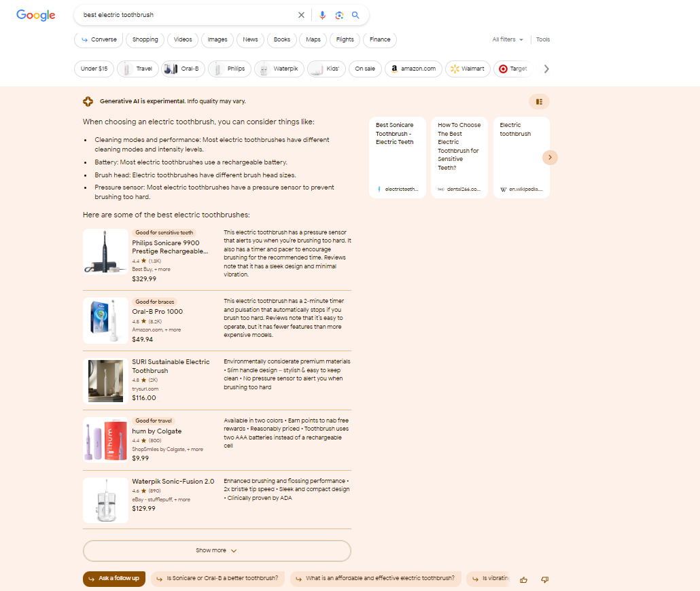
Task: Select the On sale filter chip
Action: (365, 69)
